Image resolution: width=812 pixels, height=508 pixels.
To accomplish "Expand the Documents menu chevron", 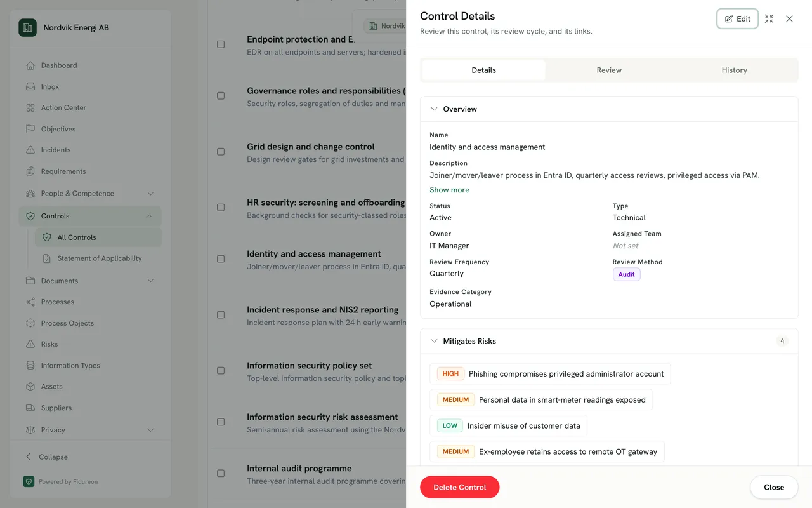I will [150, 281].
